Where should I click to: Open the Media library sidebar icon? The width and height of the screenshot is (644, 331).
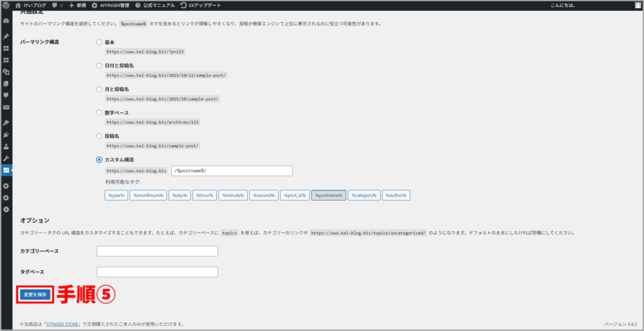(x=6, y=72)
